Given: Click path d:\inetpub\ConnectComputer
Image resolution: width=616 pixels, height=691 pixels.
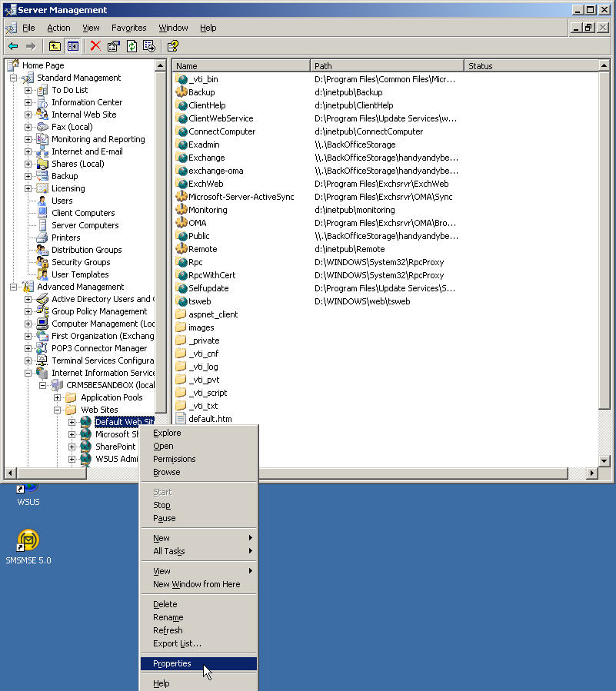Looking at the screenshot, I should coord(368,131).
